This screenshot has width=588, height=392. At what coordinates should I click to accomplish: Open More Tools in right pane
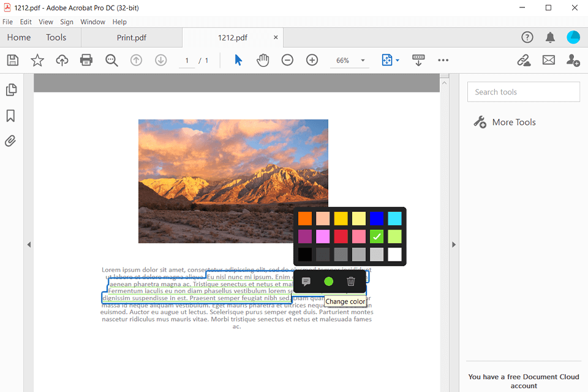[505, 123]
